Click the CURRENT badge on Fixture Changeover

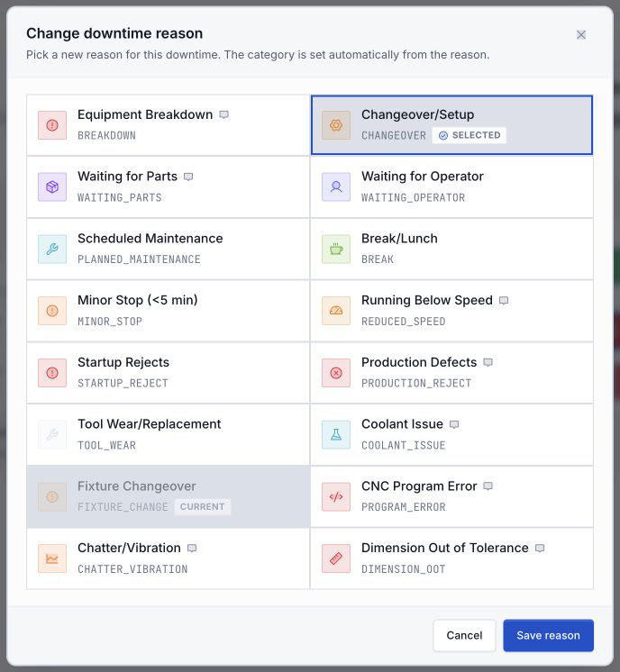pos(203,506)
